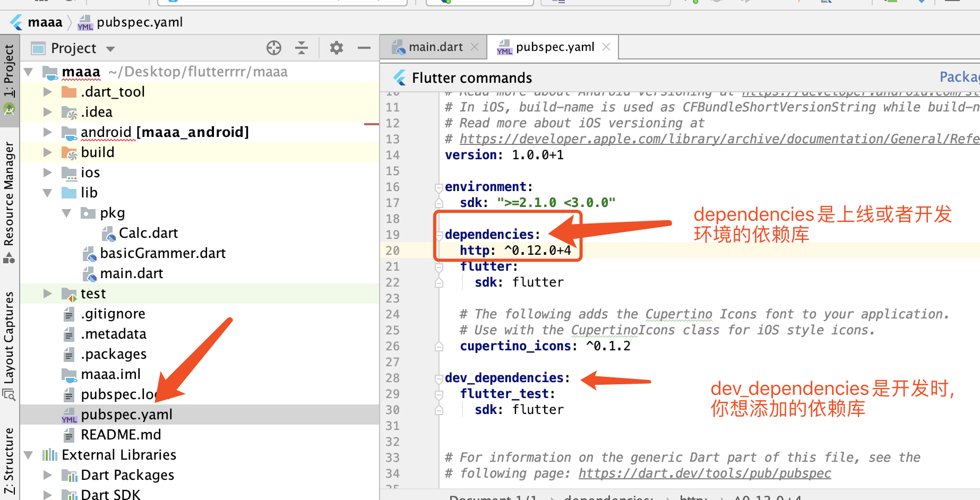Select main.dart in the lib folder
This screenshot has width=980, height=500.
131,273
